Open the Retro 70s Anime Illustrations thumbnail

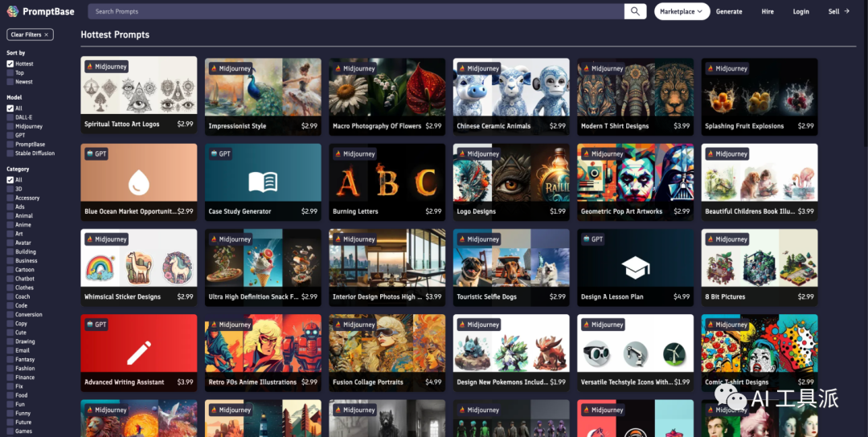pyautogui.click(x=263, y=343)
